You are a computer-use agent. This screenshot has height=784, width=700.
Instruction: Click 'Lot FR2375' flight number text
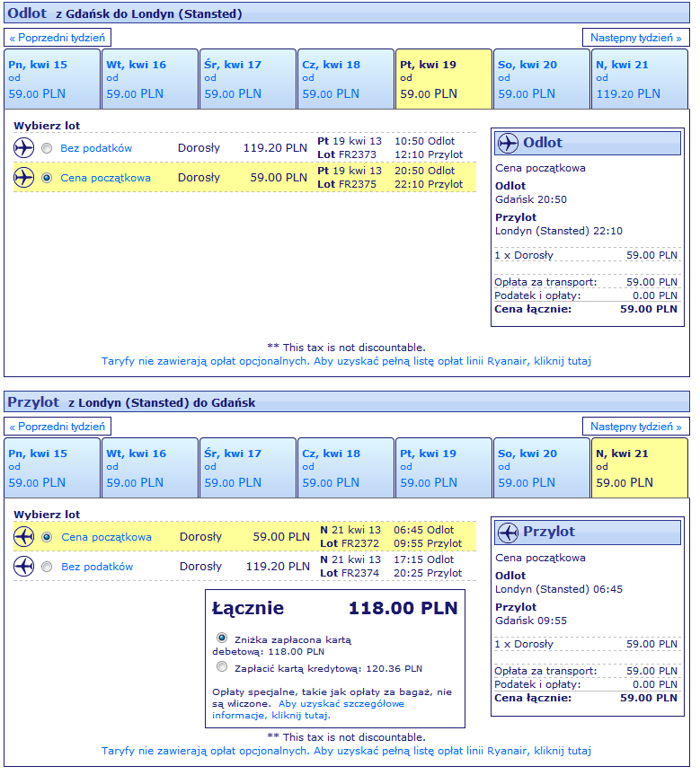[x=347, y=184]
